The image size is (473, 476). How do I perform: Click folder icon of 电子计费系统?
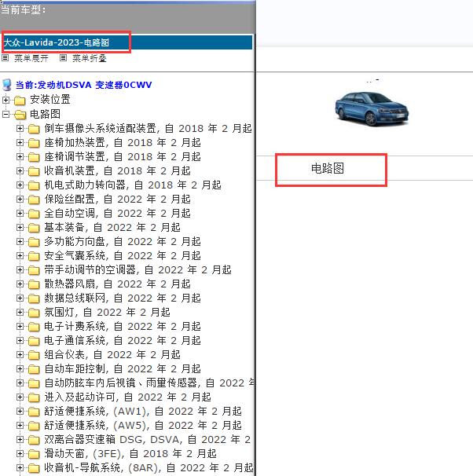click(x=34, y=327)
